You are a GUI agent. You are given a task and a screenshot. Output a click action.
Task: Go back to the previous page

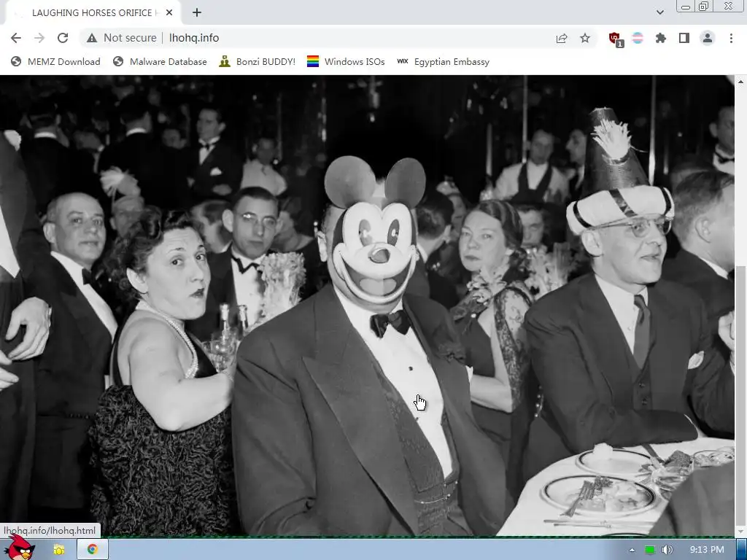coord(16,38)
